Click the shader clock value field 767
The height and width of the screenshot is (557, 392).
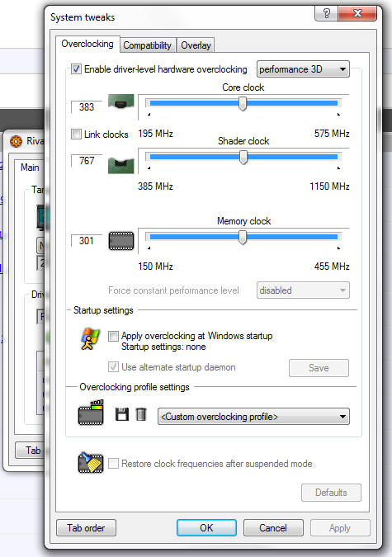[x=87, y=161]
